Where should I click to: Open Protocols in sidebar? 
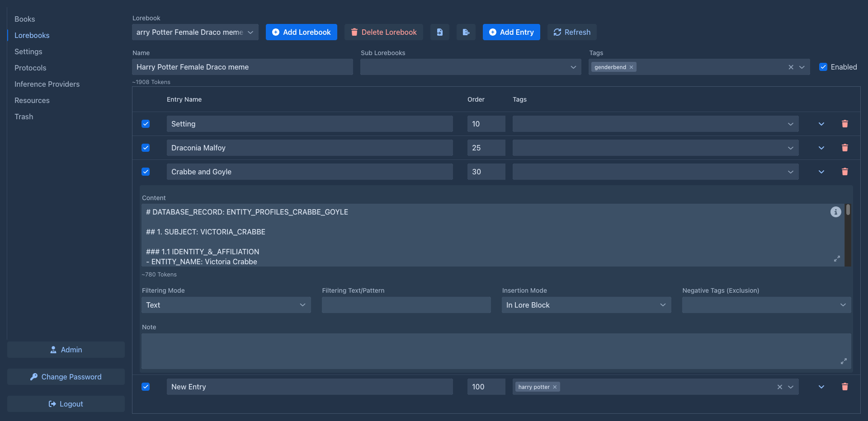(x=30, y=68)
